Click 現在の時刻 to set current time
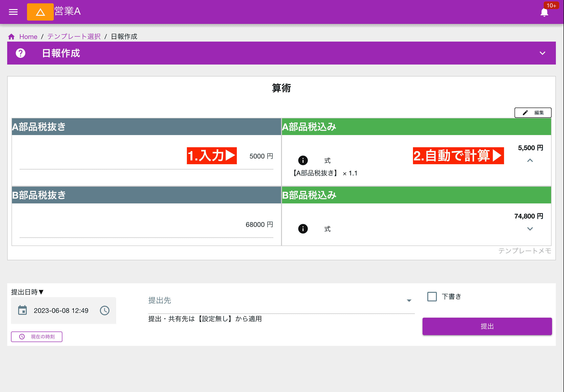564x392 pixels. click(x=36, y=337)
